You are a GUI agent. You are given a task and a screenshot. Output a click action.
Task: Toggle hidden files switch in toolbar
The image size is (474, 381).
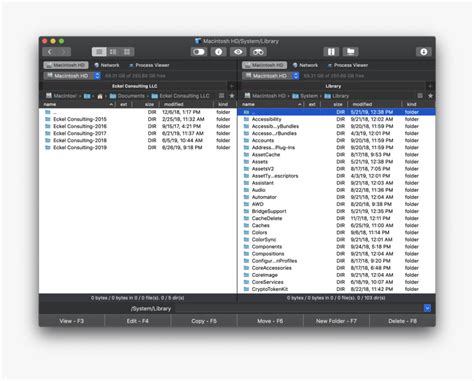pyautogui.click(x=199, y=52)
